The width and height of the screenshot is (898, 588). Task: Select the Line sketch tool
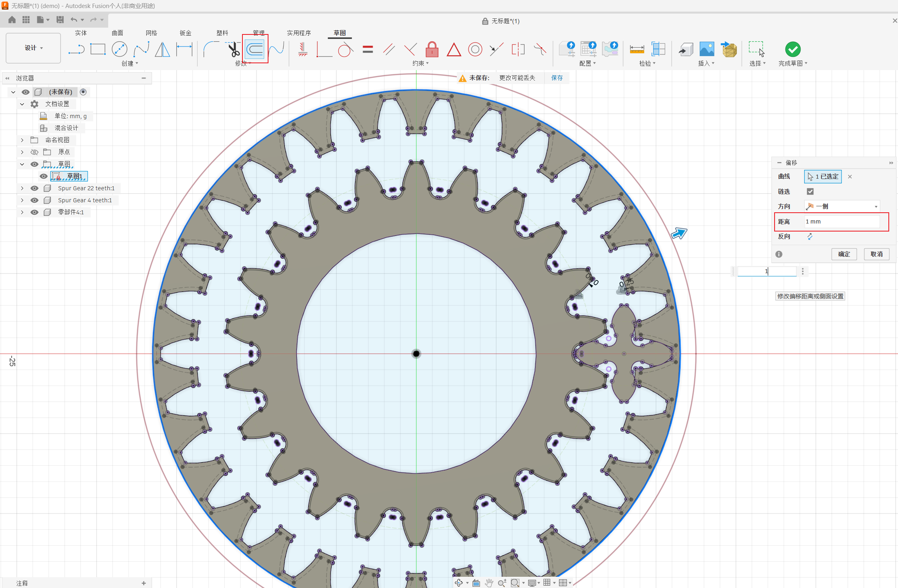click(76, 50)
